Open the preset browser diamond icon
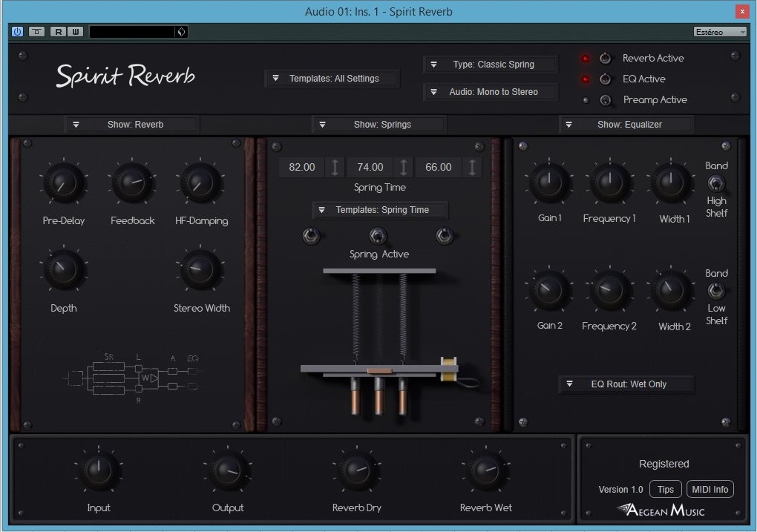The width and height of the screenshot is (757, 532). [181, 32]
